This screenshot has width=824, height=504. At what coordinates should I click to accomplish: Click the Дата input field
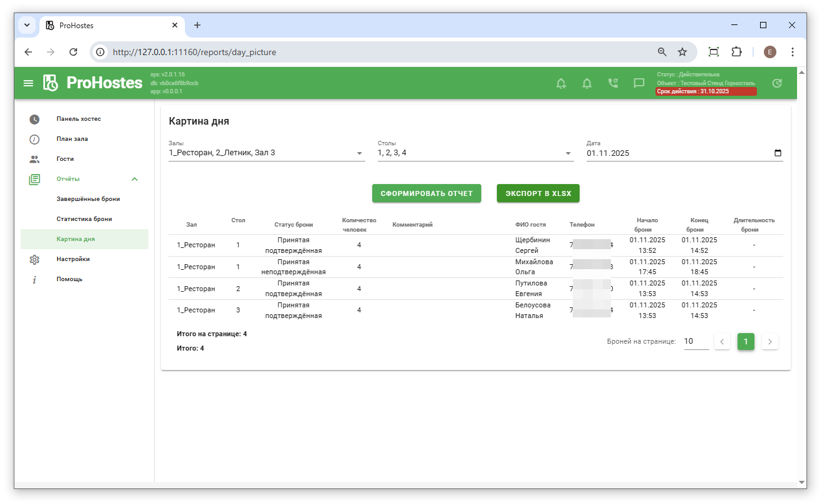pos(677,153)
